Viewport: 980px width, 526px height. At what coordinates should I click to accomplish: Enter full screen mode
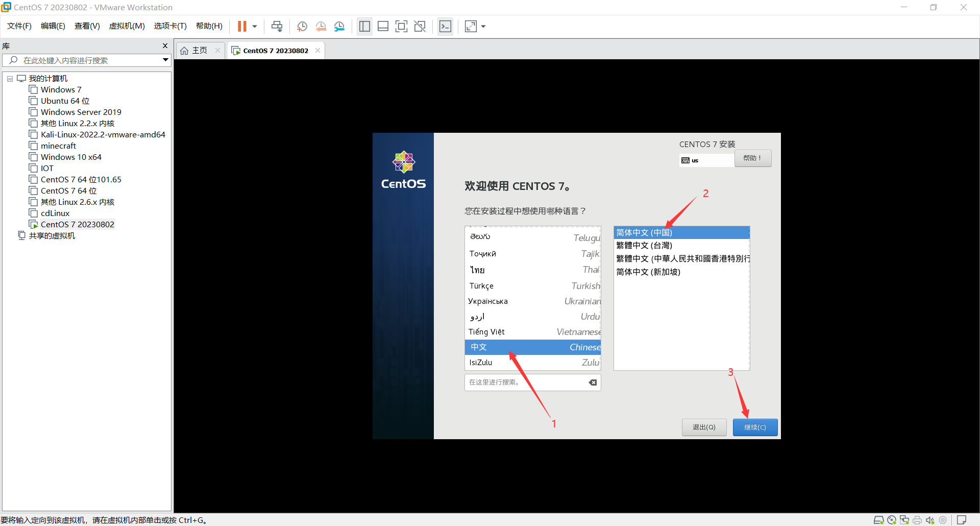pos(401,26)
